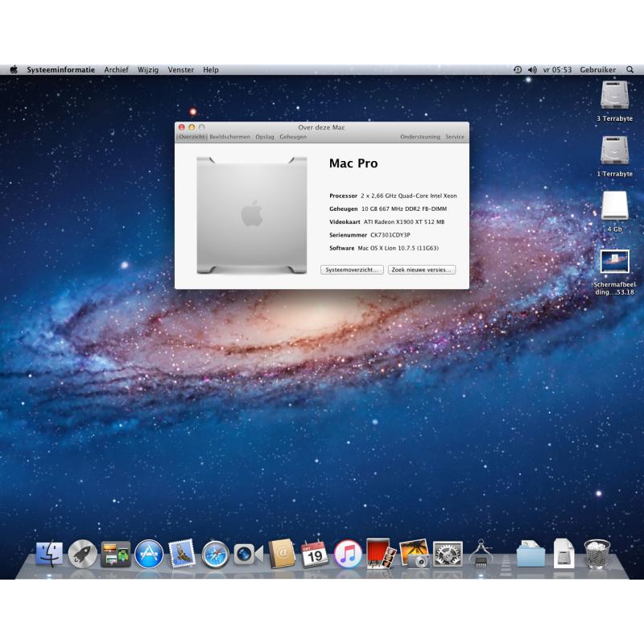Image resolution: width=644 pixels, height=644 pixels.
Task: Close the Over deze Mac window
Action: pyautogui.click(x=182, y=127)
